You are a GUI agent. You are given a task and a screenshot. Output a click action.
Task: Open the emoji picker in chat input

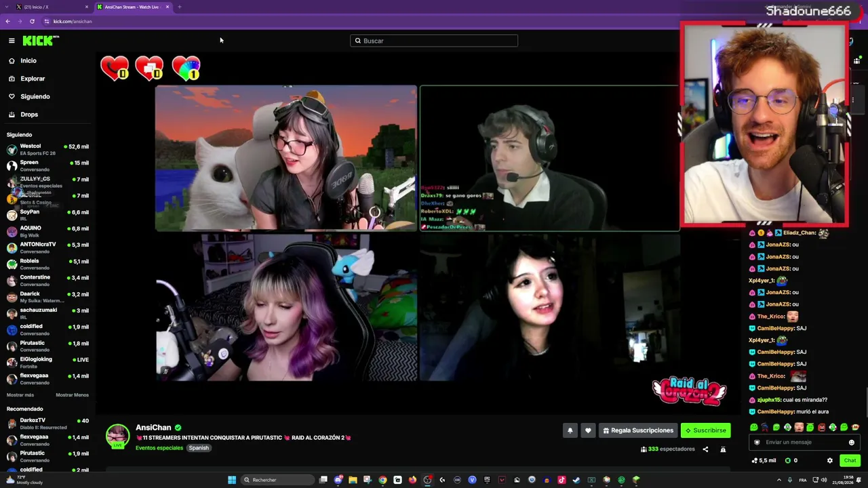(x=852, y=443)
